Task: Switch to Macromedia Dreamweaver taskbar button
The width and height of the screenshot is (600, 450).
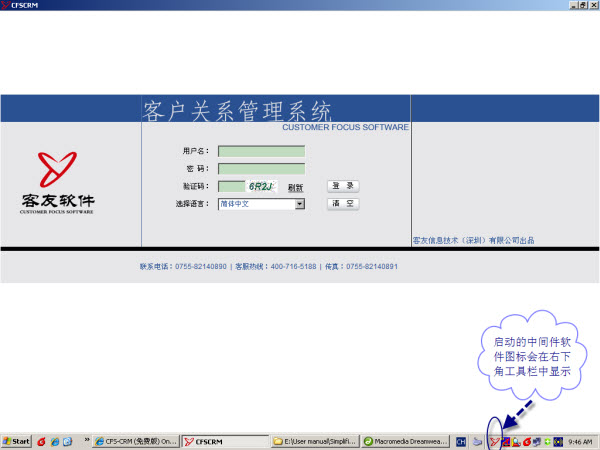Action: pos(405,442)
